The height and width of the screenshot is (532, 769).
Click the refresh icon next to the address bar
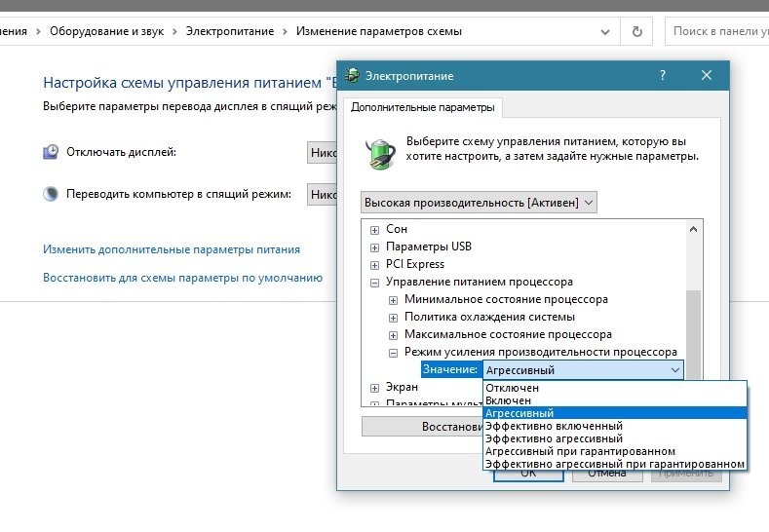tap(637, 31)
